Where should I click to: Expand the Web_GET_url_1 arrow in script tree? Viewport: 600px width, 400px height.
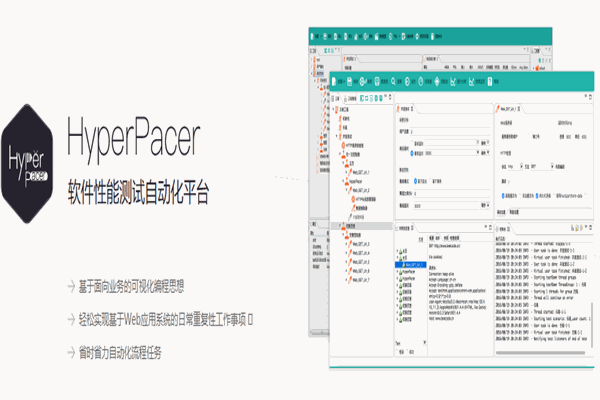click(347, 172)
